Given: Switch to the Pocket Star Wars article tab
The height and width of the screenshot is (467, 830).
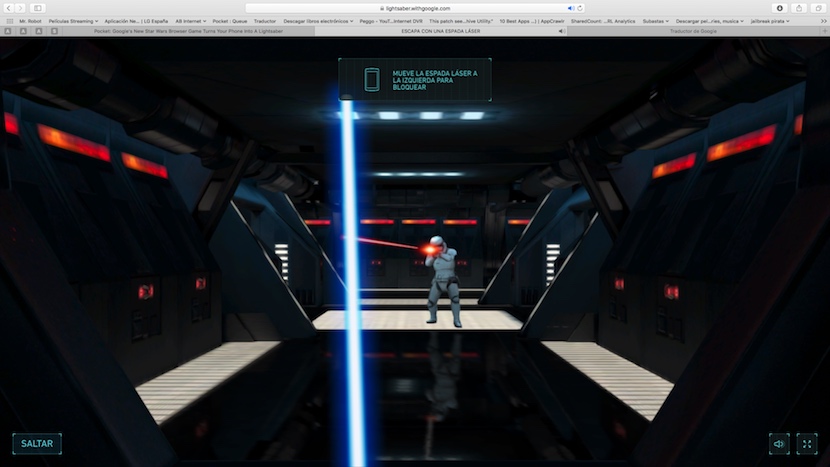Looking at the screenshot, I should click(188, 31).
